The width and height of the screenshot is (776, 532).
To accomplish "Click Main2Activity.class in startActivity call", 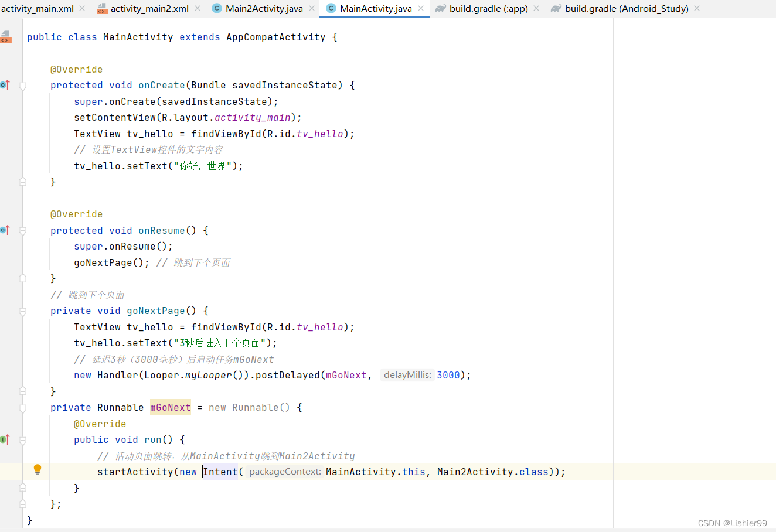I will (493, 472).
